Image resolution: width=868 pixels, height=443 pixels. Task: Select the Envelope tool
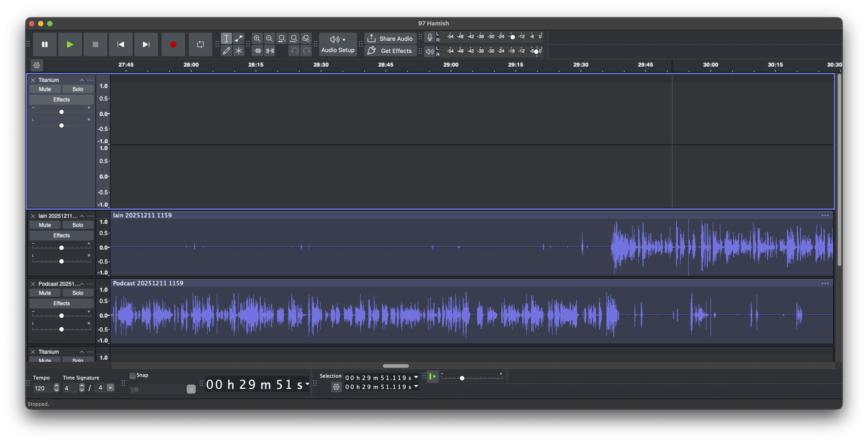tap(239, 38)
